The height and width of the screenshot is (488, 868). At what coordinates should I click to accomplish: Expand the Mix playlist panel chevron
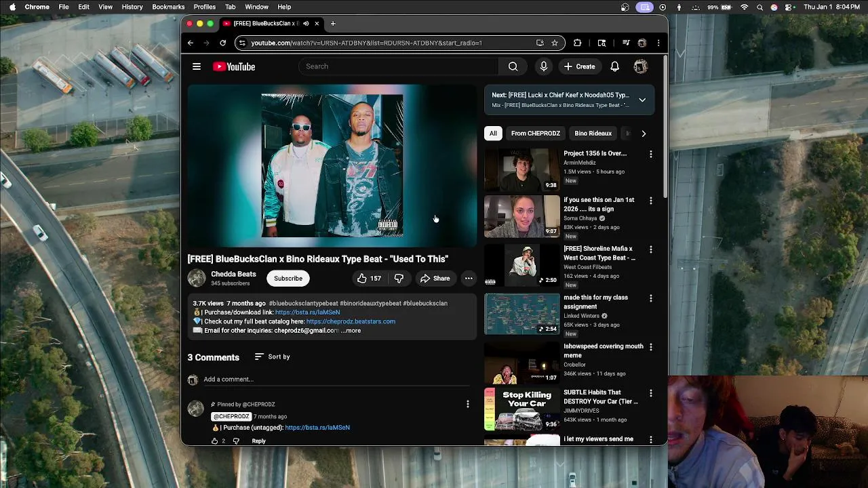[x=642, y=100]
